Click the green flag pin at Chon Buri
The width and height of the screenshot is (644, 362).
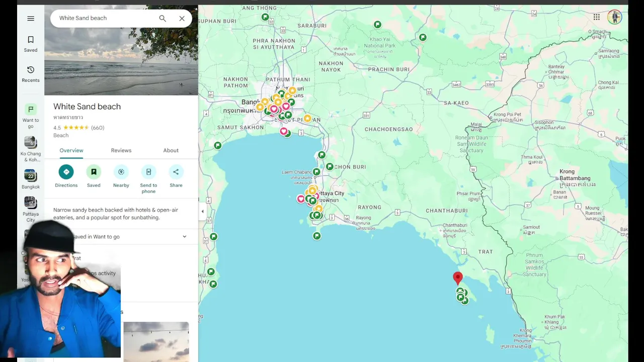330,166
